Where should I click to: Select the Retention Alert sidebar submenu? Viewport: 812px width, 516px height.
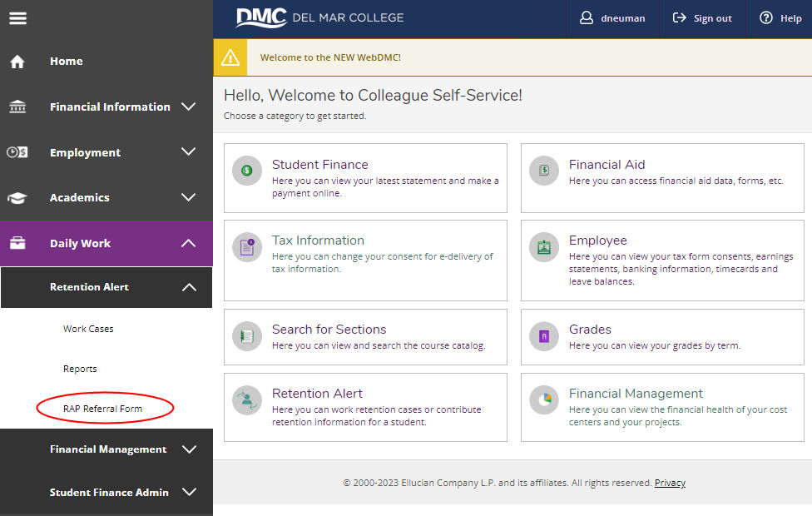pos(89,287)
